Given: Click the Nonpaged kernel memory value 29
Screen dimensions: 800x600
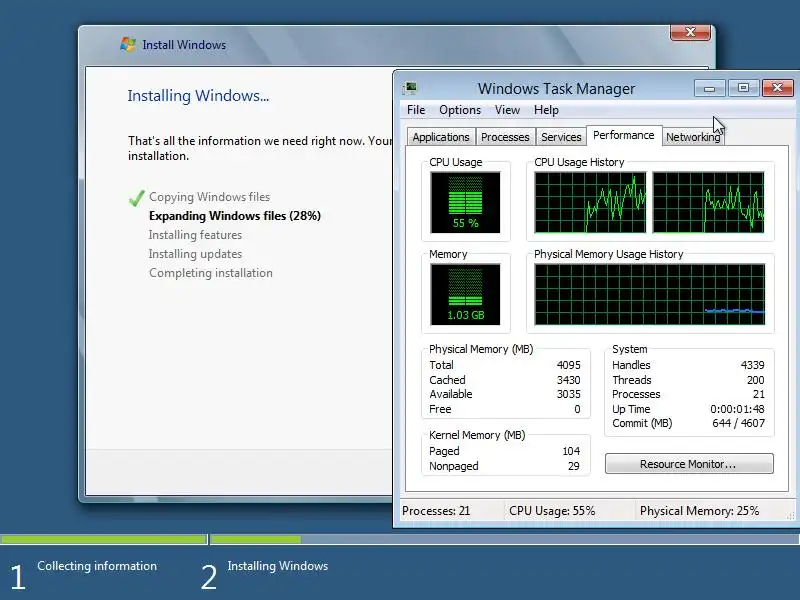Looking at the screenshot, I should [574, 466].
